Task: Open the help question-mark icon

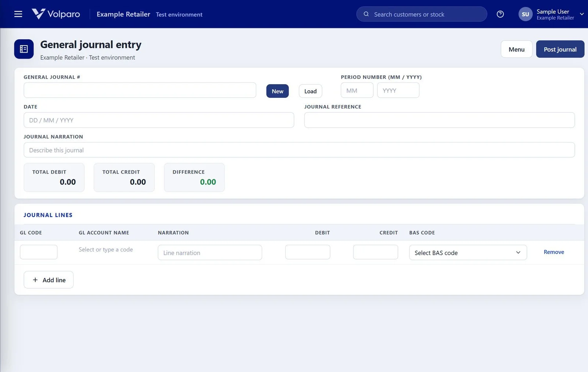Action: pos(500,14)
